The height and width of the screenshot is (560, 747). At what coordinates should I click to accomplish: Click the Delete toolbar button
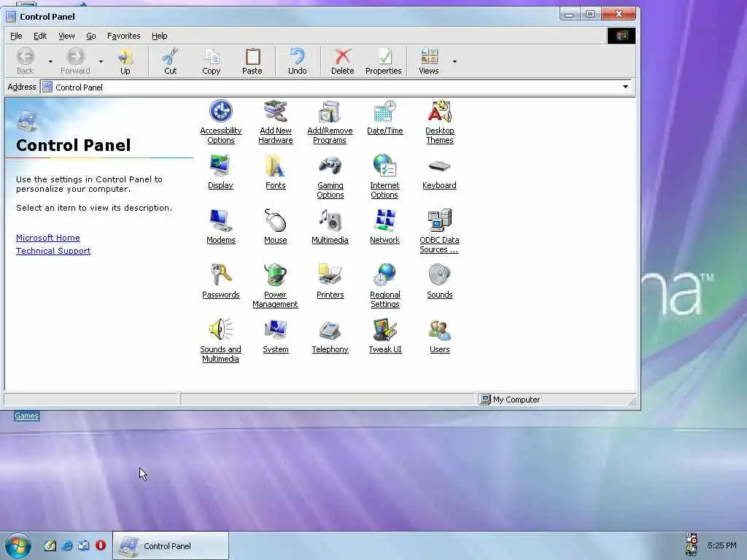pyautogui.click(x=343, y=61)
